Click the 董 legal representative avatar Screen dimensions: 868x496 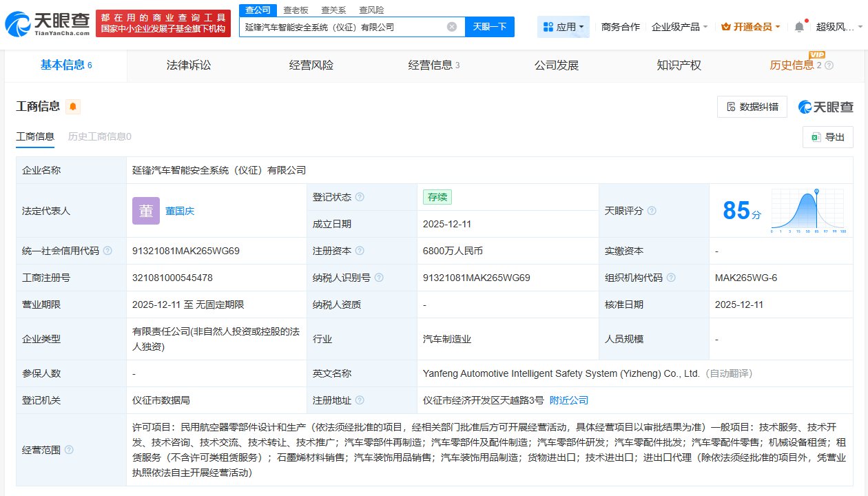tap(146, 211)
